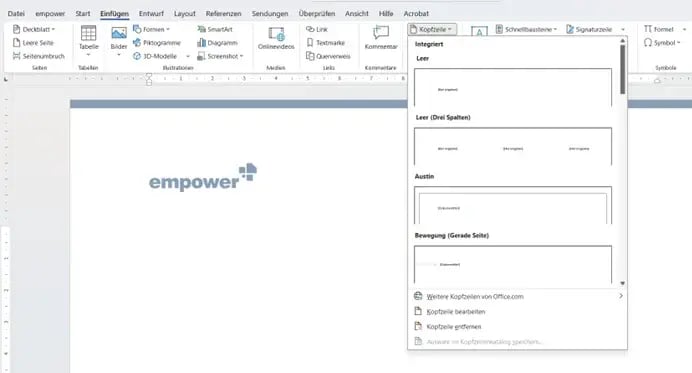Switch to the Start ribbon tab

pyautogui.click(x=83, y=14)
